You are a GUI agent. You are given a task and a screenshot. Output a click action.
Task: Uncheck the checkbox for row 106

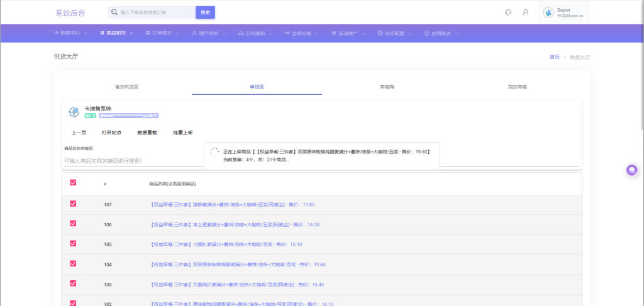point(73,224)
